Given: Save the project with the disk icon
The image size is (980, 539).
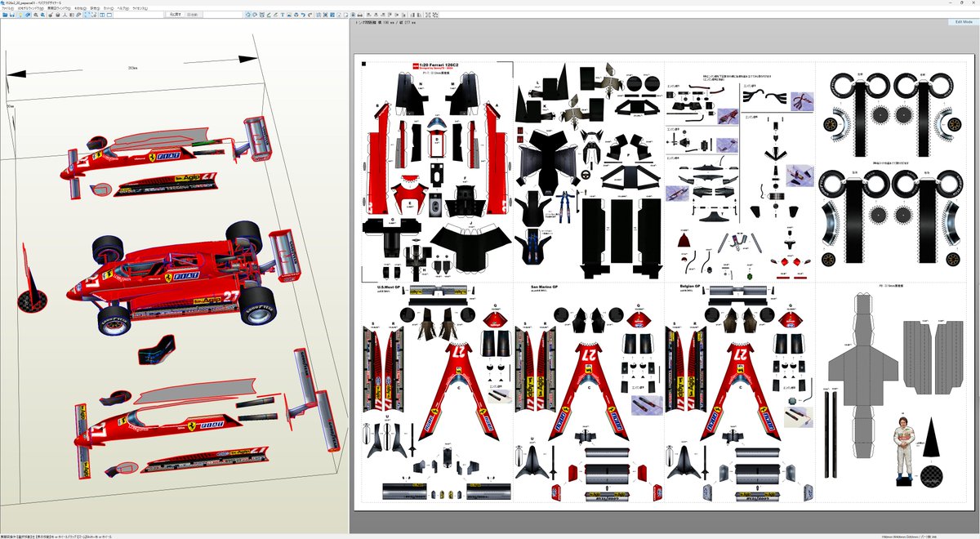Looking at the screenshot, I should pyautogui.click(x=12, y=15).
